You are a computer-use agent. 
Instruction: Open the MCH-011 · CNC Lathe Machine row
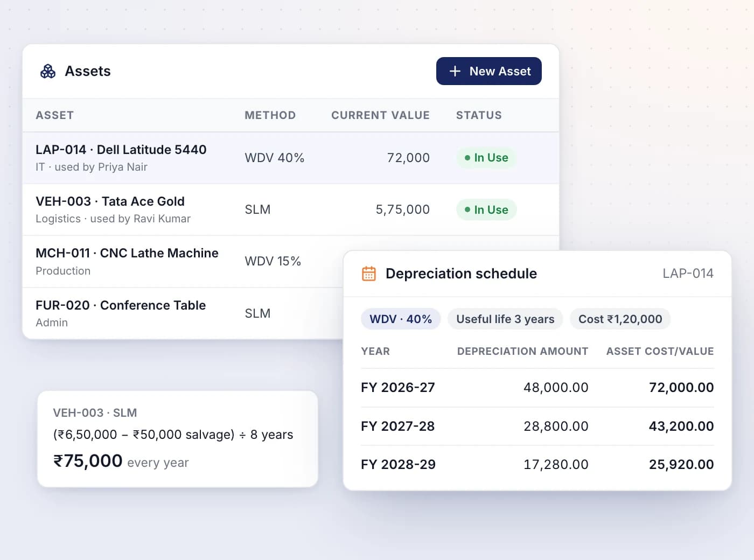click(x=183, y=261)
